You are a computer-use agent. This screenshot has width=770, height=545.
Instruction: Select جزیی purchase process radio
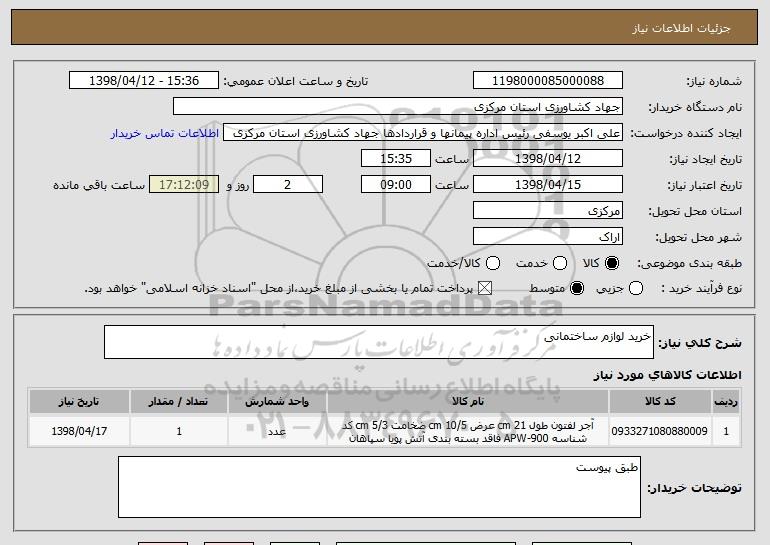(635, 288)
